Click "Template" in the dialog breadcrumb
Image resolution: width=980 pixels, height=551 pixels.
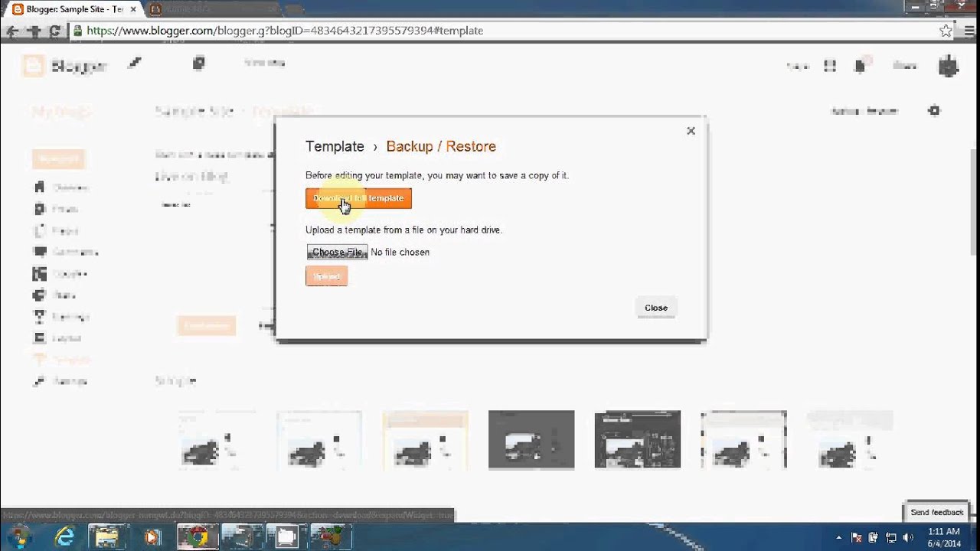click(335, 146)
